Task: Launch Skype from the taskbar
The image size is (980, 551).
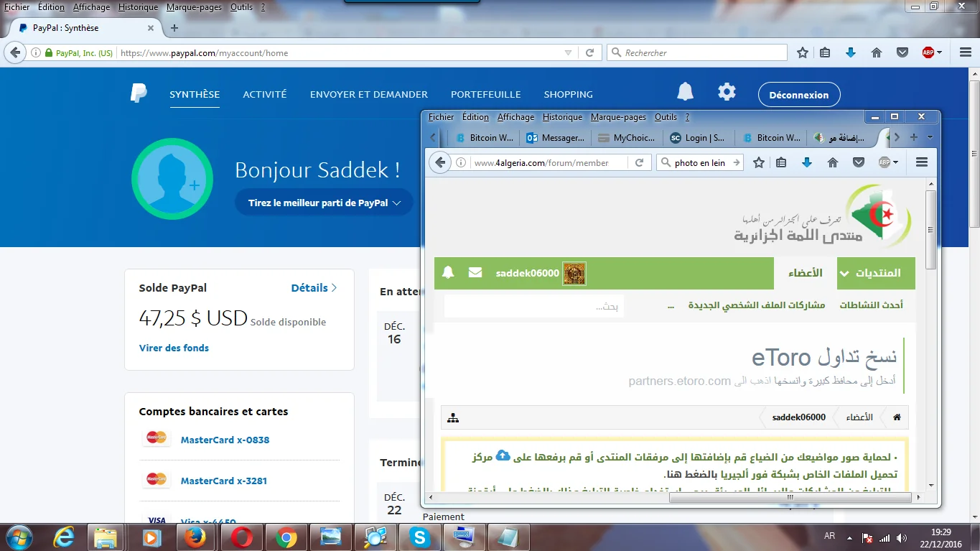Action: coord(419,537)
